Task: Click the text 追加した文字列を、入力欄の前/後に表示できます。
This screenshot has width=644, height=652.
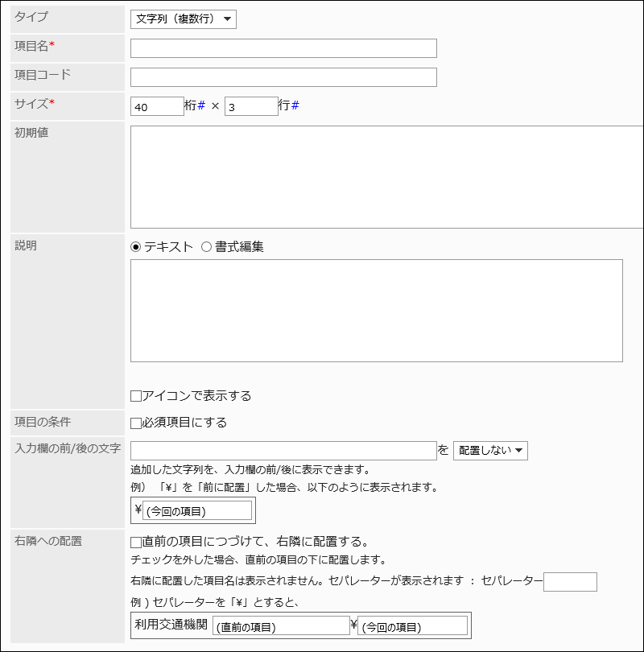Action: point(250,470)
